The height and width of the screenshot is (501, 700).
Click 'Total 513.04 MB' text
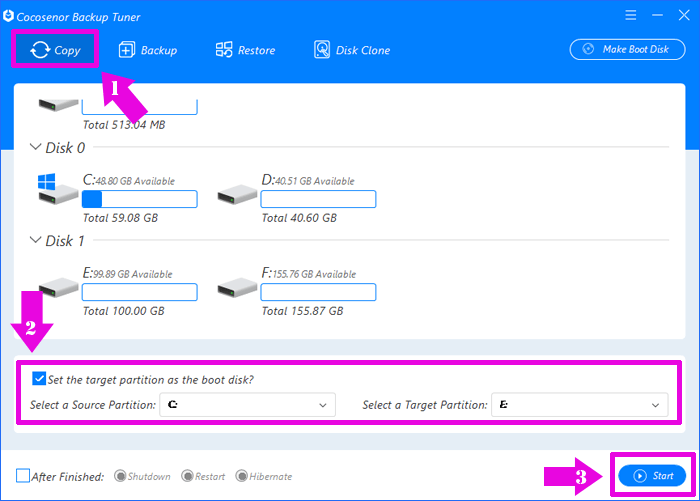[x=124, y=125]
